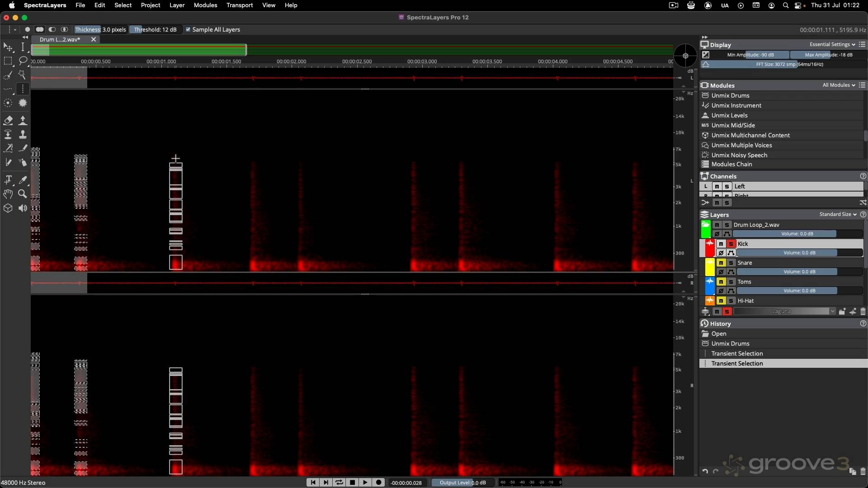Screen dimensions: 868x488
Task: Click the Playback speaker tool
Action: [x=23, y=208]
